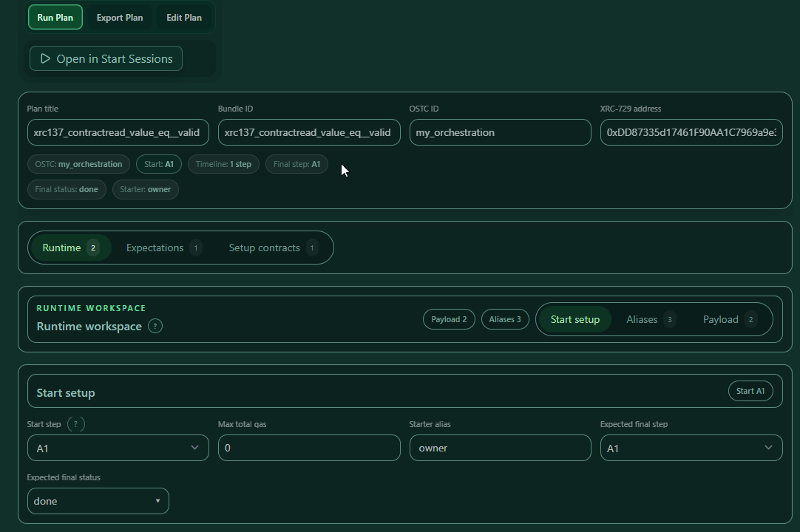Focus the Bundle ID input field
800x532 pixels.
click(309, 132)
